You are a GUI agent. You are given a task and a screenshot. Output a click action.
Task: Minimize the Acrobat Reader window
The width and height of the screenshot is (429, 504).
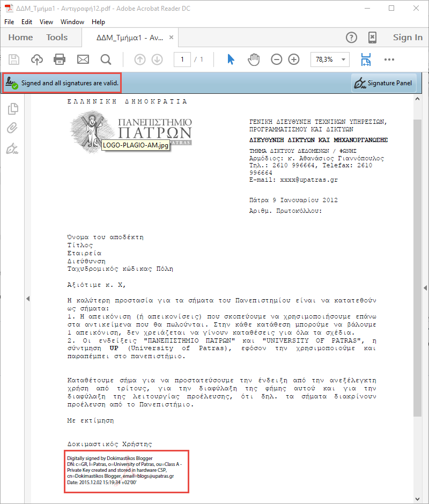367,9
